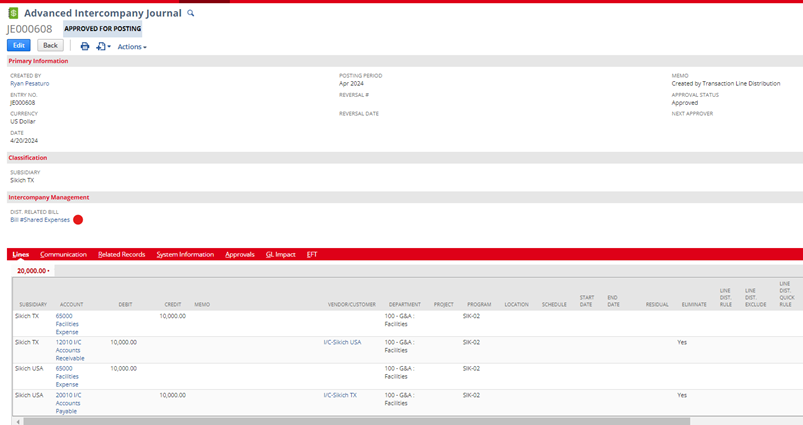Viewport: 803px width, 425px height.
Task: Open the EFT tab
Action: (312, 254)
